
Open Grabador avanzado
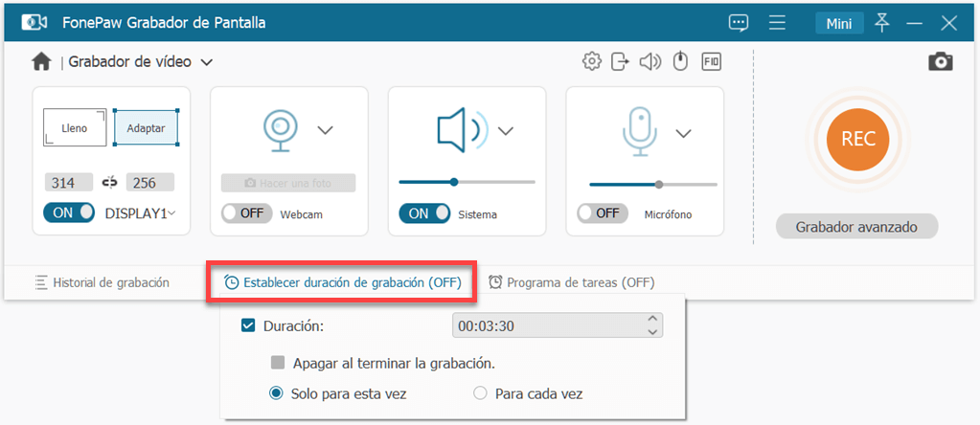click(x=856, y=227)
